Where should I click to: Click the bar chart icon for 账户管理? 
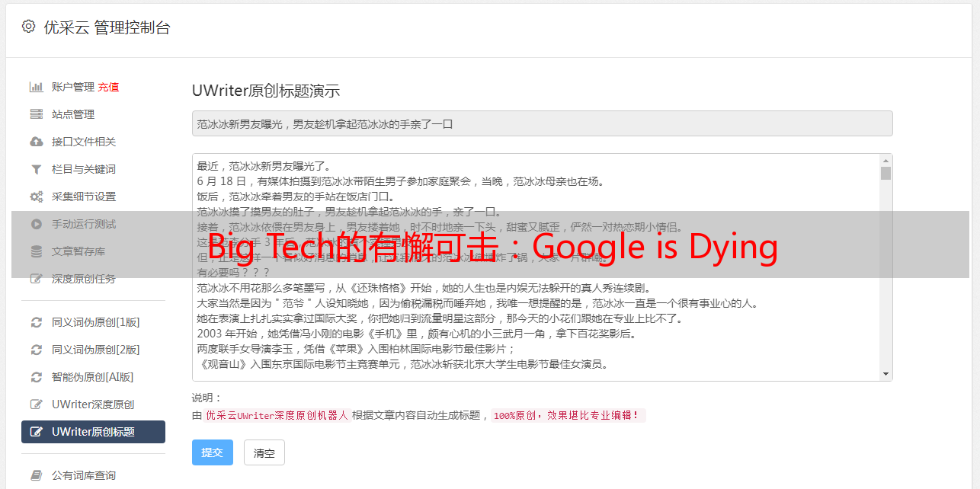pyautogui.click(x=36, y=87)
